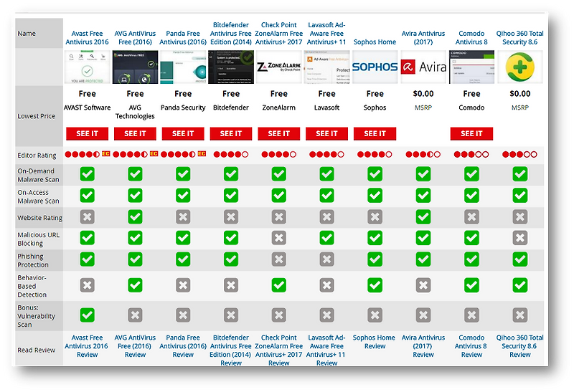Open the Panda Free Antivirus (2016) name link

pyautogui.click(x=183, y=38)
